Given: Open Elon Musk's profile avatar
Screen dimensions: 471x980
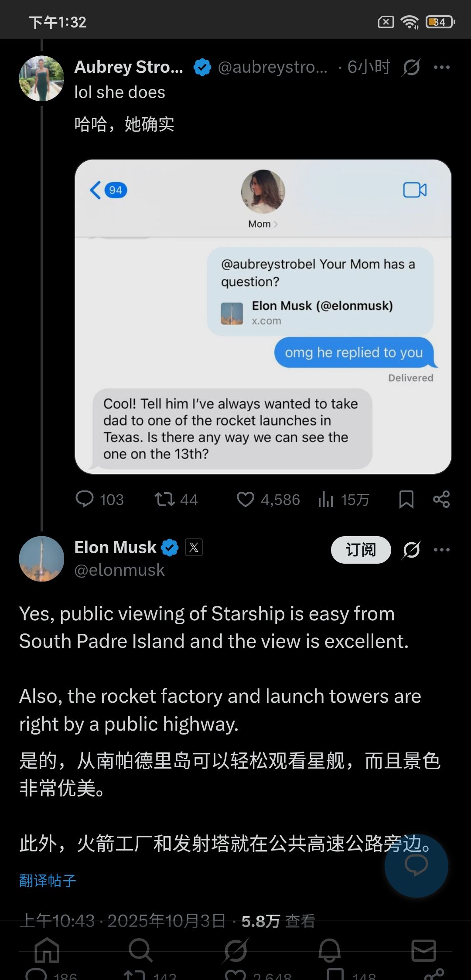Looking at the screenshot, I should [x=42, y=558].
